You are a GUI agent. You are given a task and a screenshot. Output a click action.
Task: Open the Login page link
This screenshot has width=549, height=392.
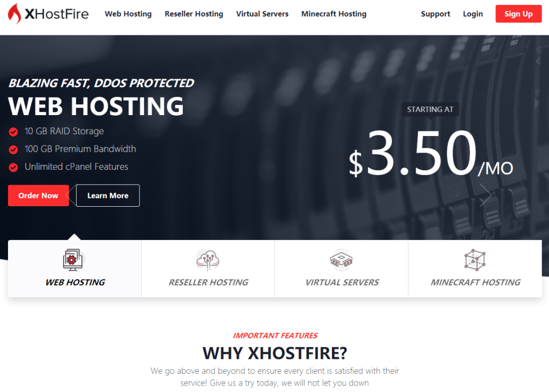(x=473, y=14)
